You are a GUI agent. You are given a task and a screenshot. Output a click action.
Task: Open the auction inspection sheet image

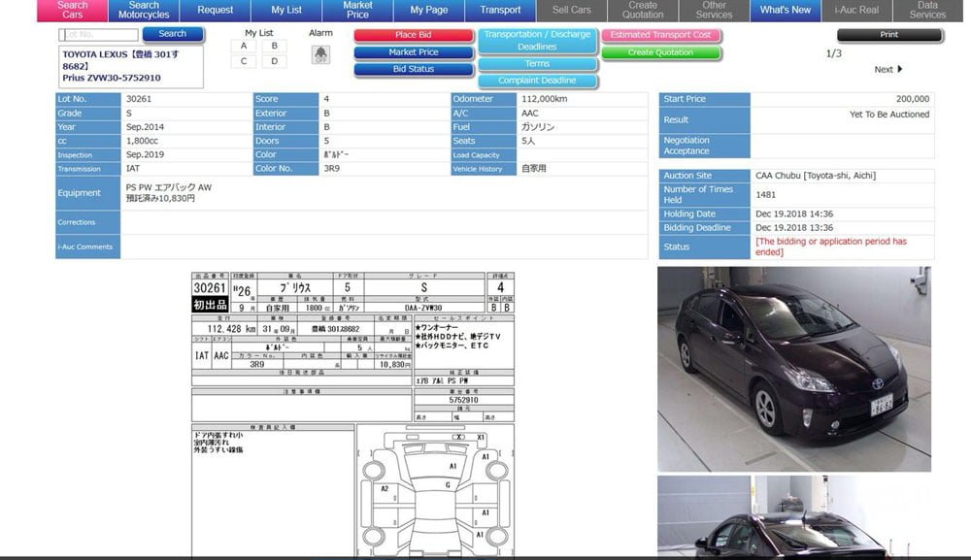[x=353, y=414]
